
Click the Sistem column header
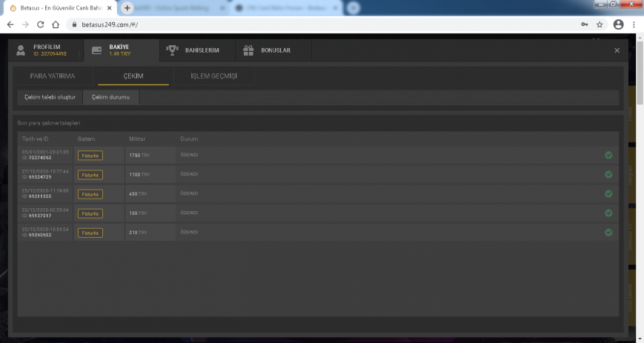coord(86,139)
